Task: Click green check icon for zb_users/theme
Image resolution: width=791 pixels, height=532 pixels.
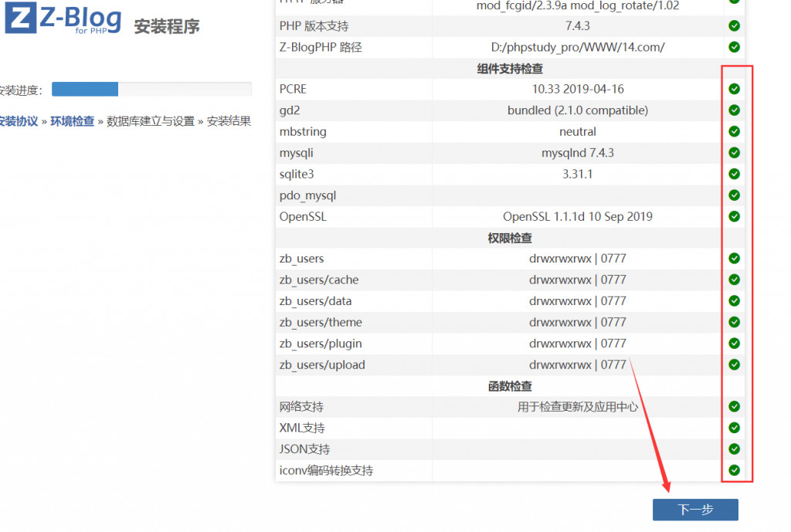Action: click(x=734, y=322)
